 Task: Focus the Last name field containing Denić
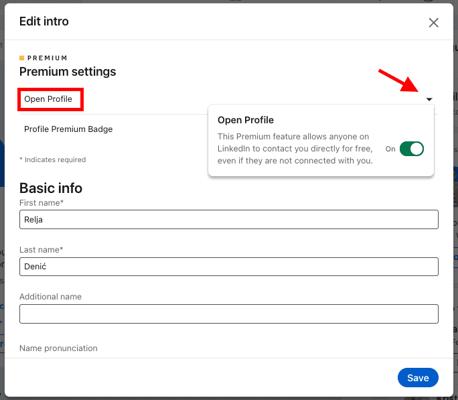coord(229,266)
